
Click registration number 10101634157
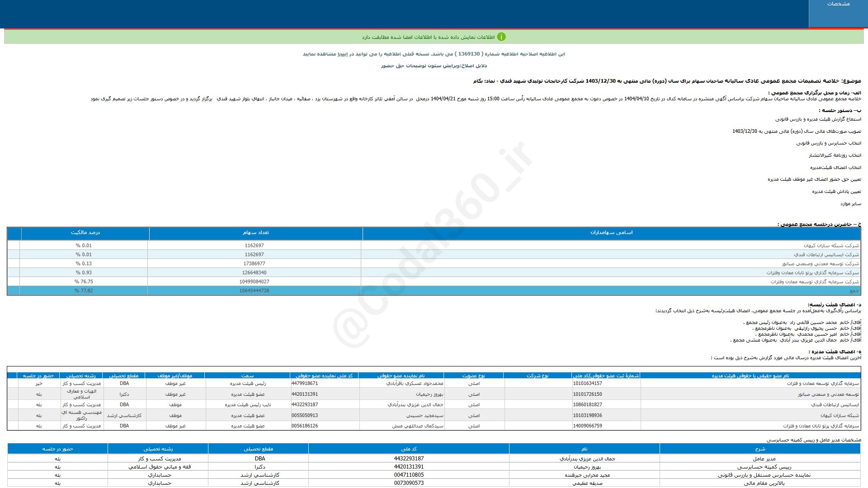[x=588, y=383]
